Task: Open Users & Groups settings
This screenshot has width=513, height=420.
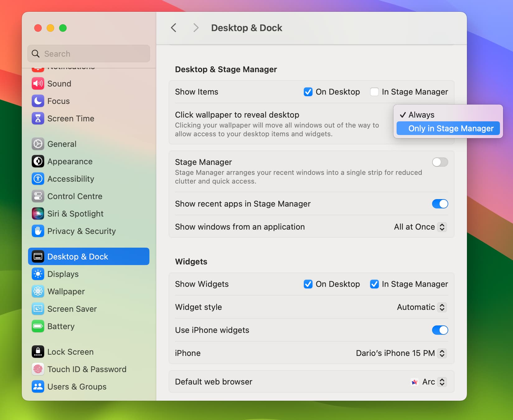Action: (89, 387)
